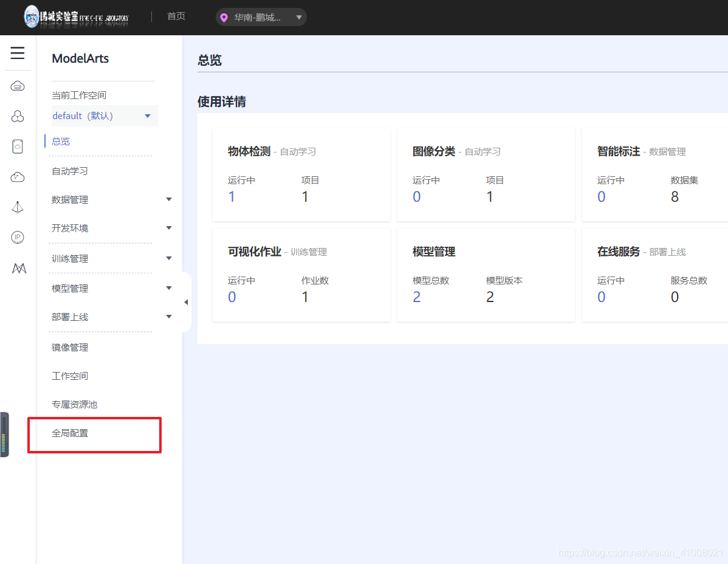Click the Pengcheng Laboratory logo
Screen dimensions: 728x564
(76, 17)
